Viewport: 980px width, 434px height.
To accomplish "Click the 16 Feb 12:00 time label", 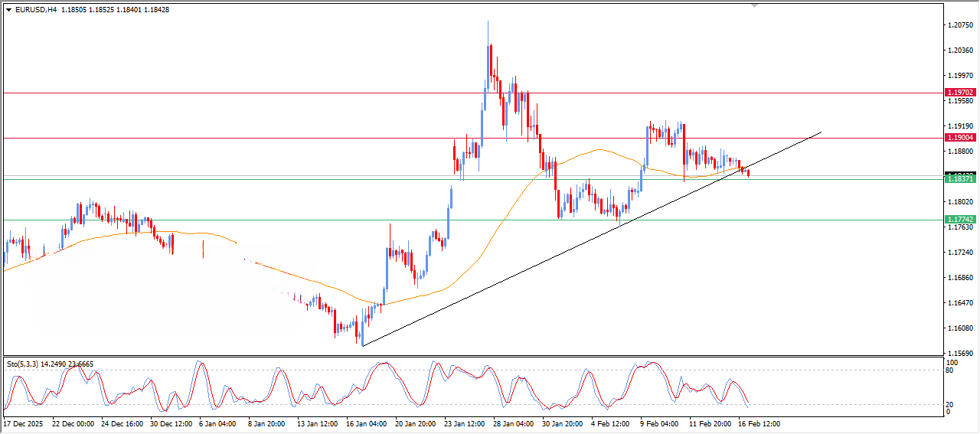I will (x=758, y=423).
